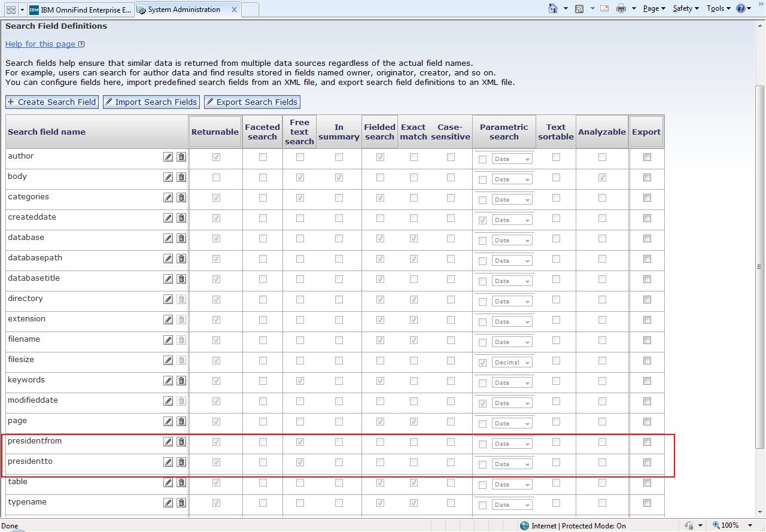The width and height of the screenshot is (766, 532).
Task: Click the Create Search Field button
Action: (52, 102)
